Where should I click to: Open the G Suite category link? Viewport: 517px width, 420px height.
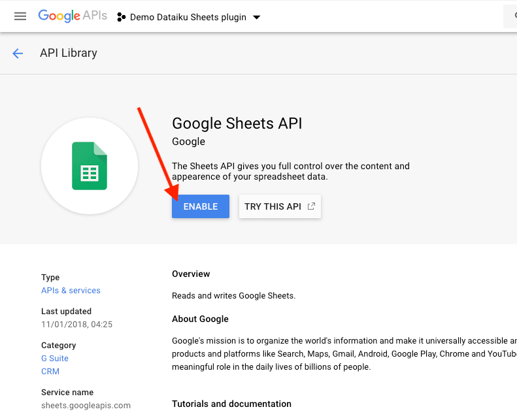[x=55, y=358]
